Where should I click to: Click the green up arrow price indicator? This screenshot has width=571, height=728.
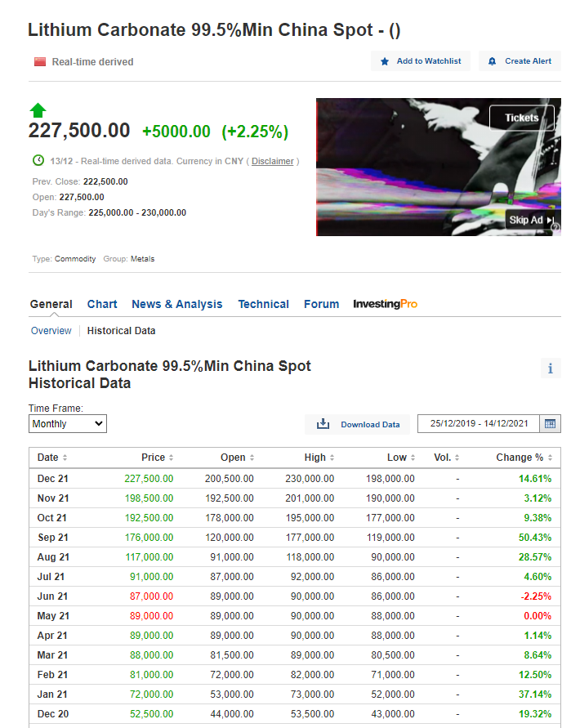tap(38, 110)
